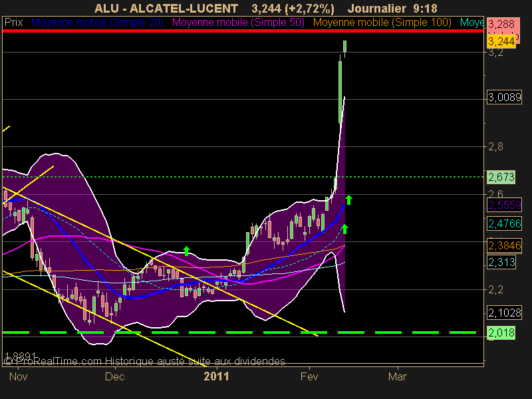Click the 'Journalier' timeframe label
The width and height of the screenshot is (532, 399).
coord(377,8)
